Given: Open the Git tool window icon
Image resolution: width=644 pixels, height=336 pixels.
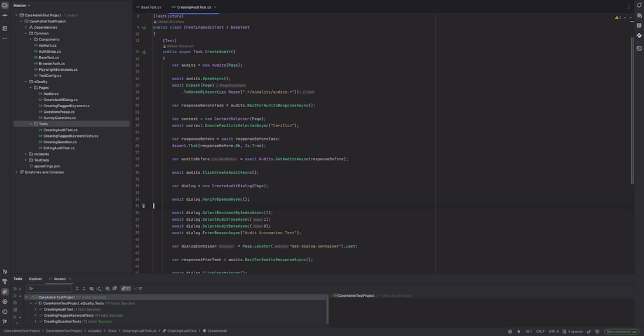Looking at the screenshot, I should point(5,321).
